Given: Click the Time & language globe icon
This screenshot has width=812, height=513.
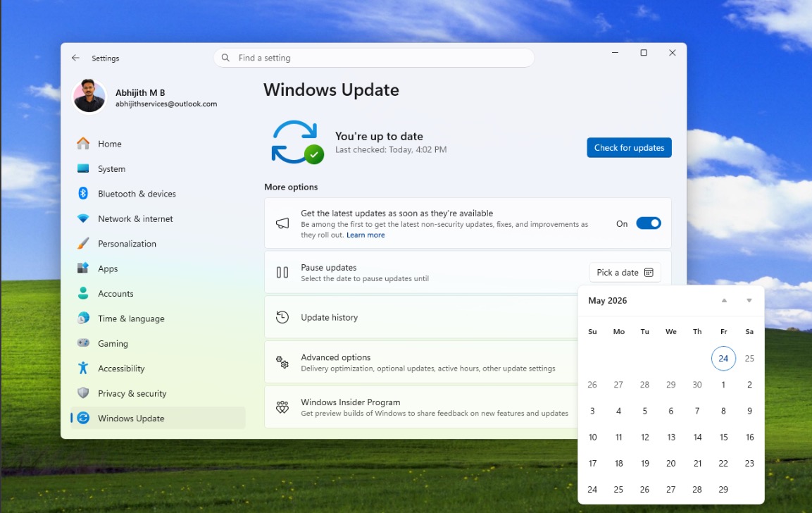Looking at the screenshot, I should click(83, 319).
